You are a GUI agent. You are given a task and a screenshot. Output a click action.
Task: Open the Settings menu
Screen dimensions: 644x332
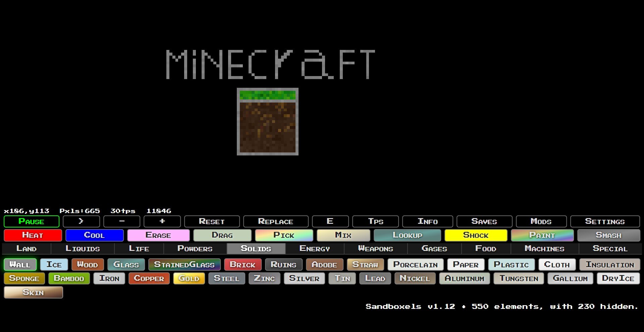[x=605, y=221]
